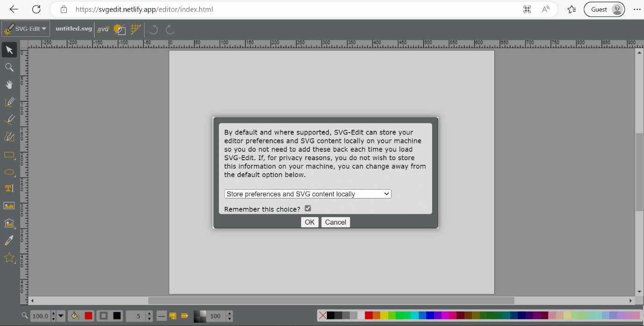Open the storage preference dropdown
The height and width of the screenshot is (326, 644).
click(x=308, y=194)
